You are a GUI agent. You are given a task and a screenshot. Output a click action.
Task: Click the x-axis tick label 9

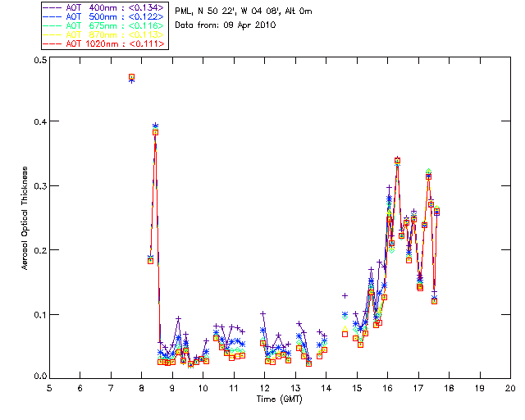(x=172, y=388)
